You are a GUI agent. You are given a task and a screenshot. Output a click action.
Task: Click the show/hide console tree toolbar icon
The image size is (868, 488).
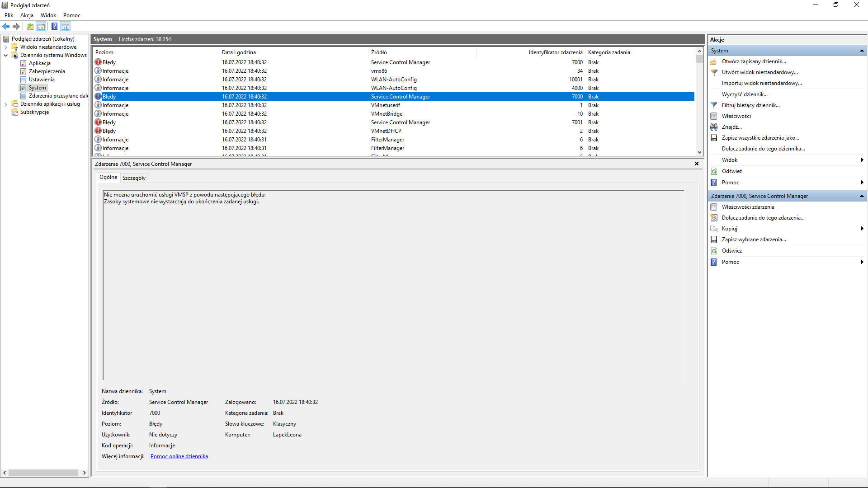click(x=41, y=26)
